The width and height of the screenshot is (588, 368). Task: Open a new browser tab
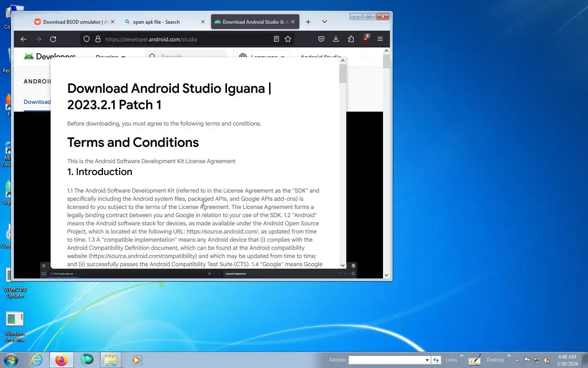click(x=308, y=22)
